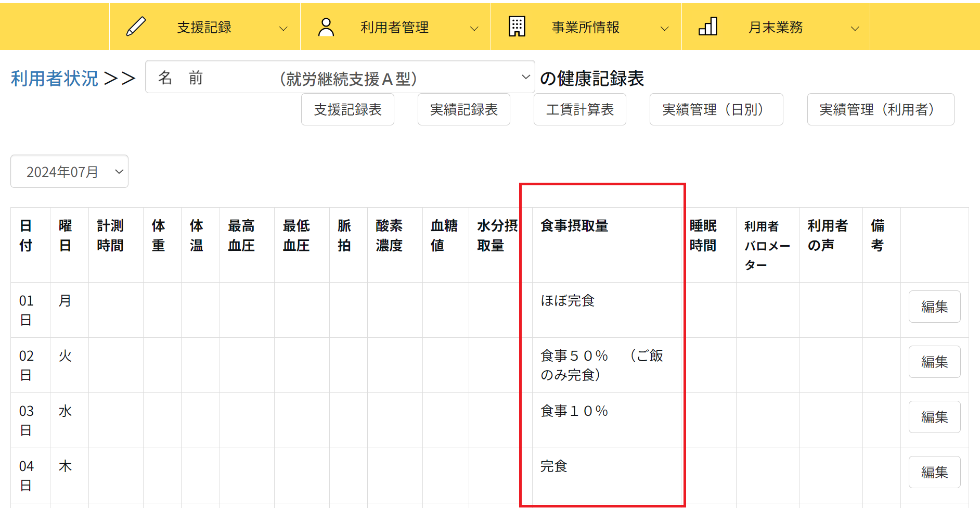The height and width of the screenshot is (508, 980).
Task: Edit the record for 01日 Monday
Action: tap(934, 307)
